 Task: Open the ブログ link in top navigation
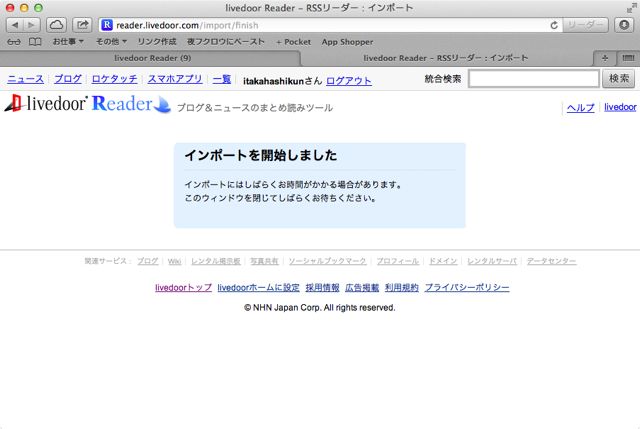[68, 79]
